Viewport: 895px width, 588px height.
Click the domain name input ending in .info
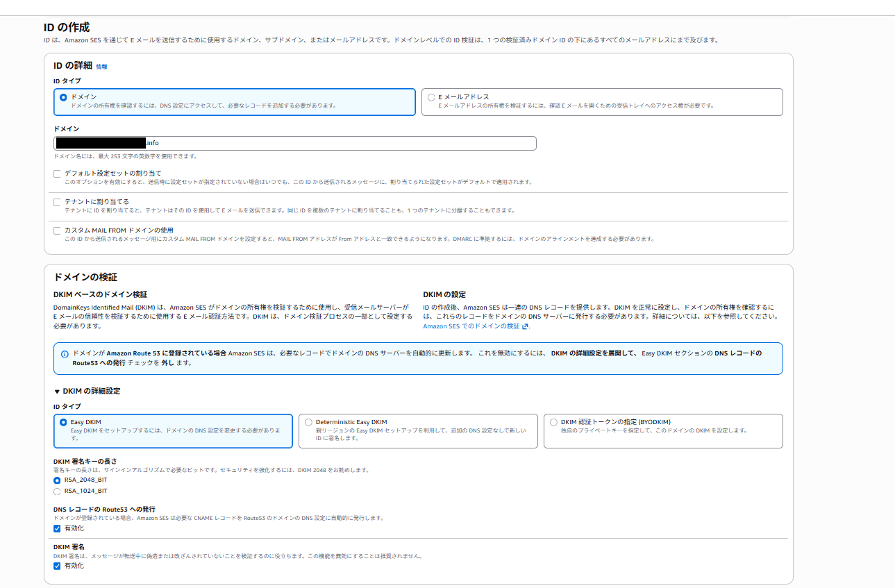(295, 143)
